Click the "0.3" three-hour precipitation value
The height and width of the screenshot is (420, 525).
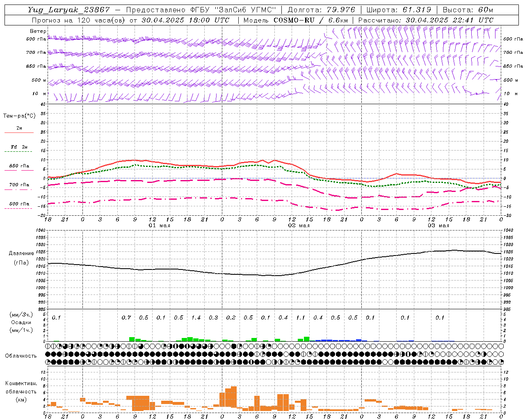click(213, 318)
